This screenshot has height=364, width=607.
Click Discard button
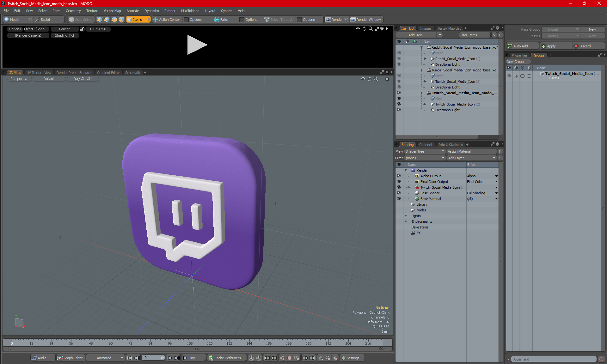click(589, 46)
